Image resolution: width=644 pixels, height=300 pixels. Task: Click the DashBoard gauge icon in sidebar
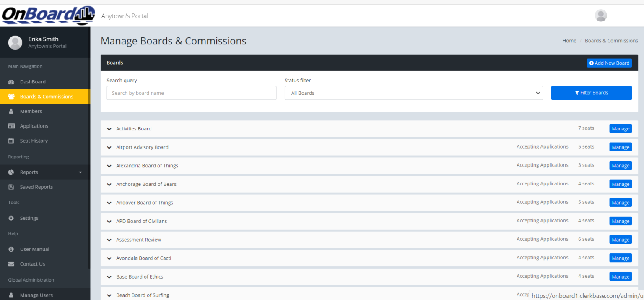(11, 82)
